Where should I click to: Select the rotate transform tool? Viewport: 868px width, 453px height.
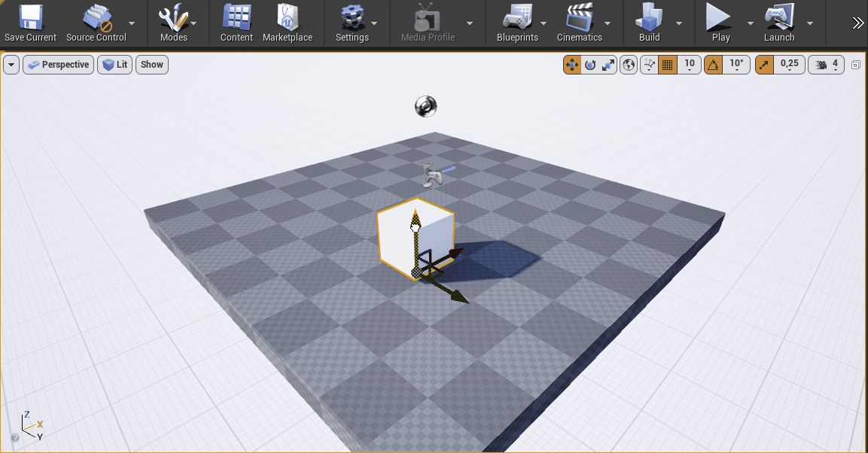[x=590, y=65]
